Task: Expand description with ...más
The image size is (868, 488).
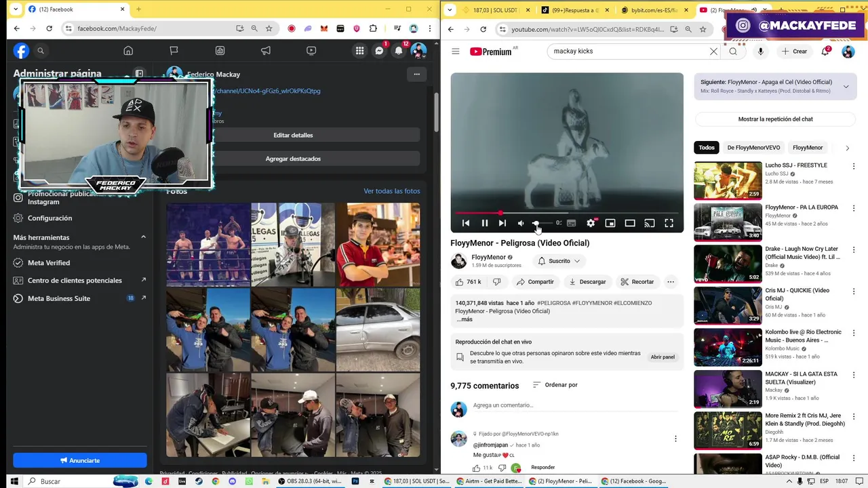Action: click(465, 319)
